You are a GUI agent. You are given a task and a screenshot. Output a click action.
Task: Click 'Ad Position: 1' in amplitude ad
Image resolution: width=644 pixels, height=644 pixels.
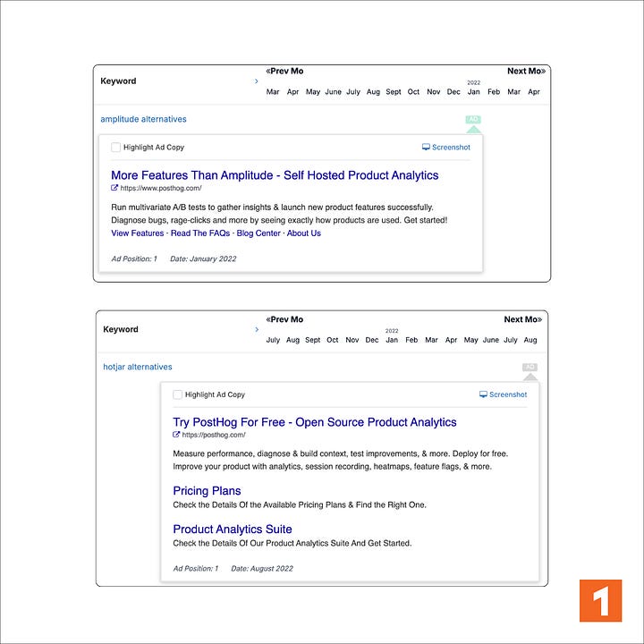(x=134, y=258)
